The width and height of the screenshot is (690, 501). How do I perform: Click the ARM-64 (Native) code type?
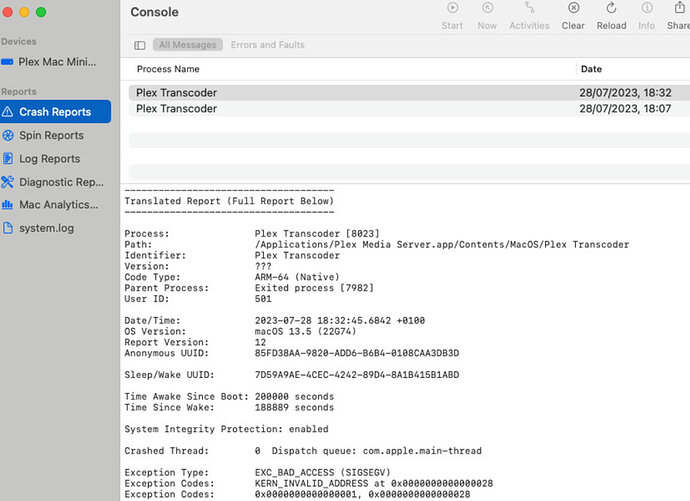[297, 277]
